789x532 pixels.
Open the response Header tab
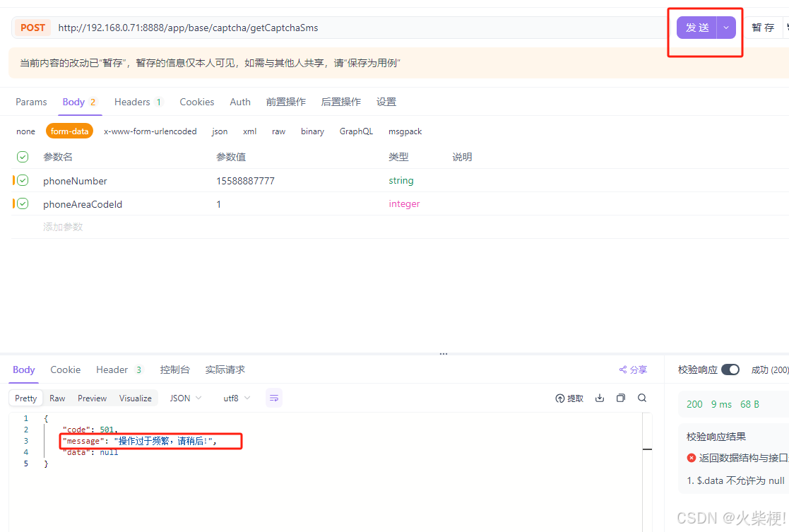119,370
